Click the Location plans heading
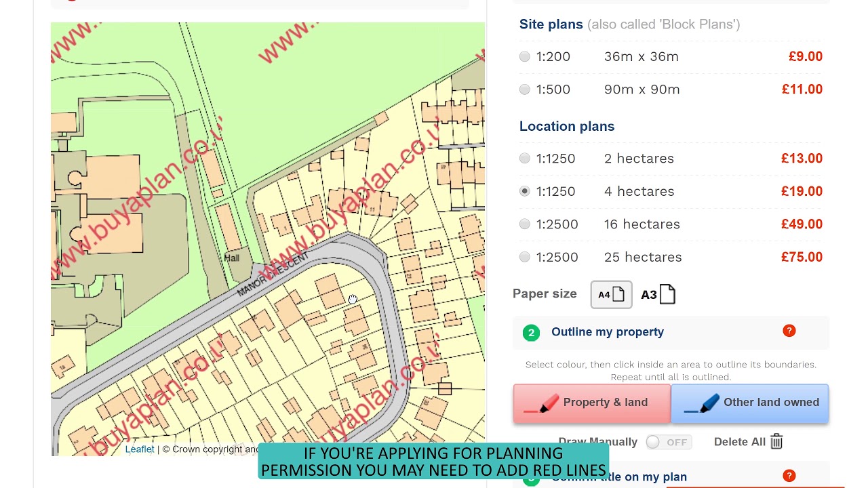 [567, 126]
